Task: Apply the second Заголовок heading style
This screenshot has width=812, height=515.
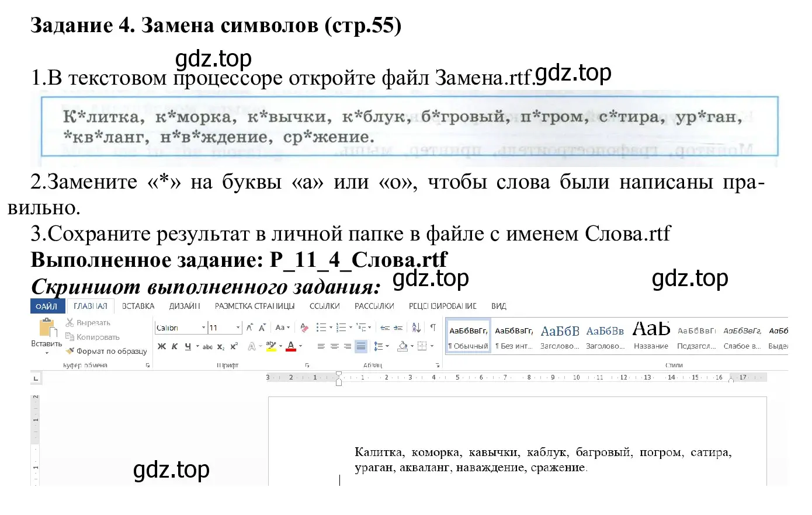Action: tap(605, 337)
